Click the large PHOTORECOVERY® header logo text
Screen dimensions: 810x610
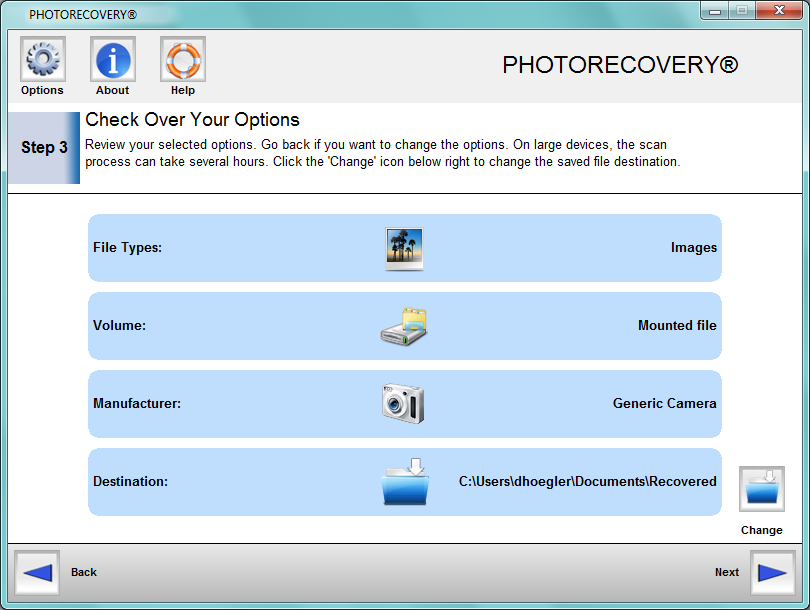620,65
